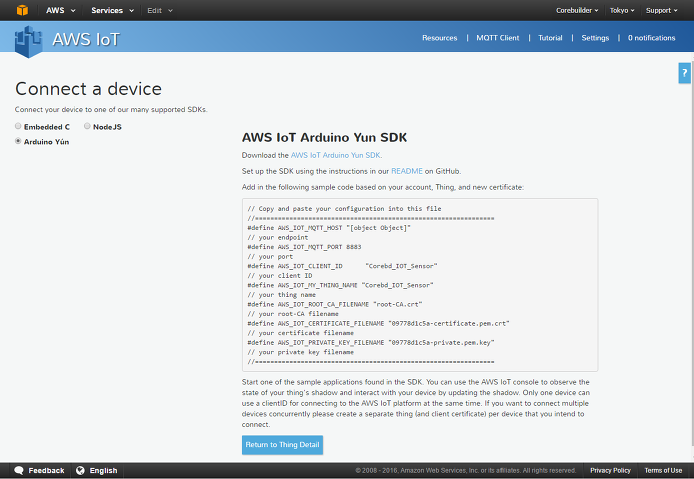Click the AWS_IOT_MY_THING_NAME define line
The image size is (694, 479).
pos(340,285)
